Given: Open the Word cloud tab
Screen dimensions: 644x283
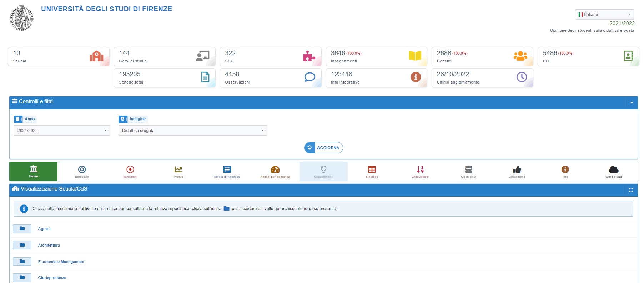Looking at the screenshot, I should point(614,172).
